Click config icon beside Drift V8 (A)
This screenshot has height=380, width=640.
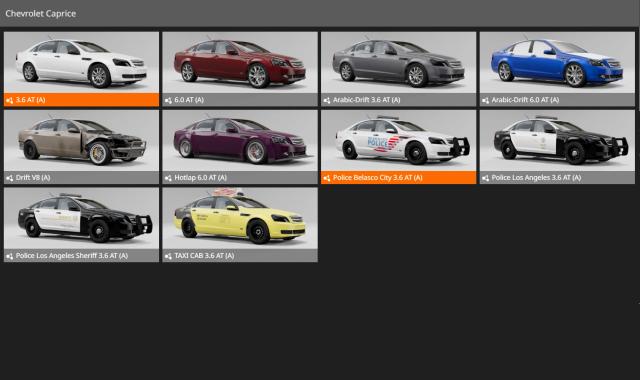(x=9, y=178)
